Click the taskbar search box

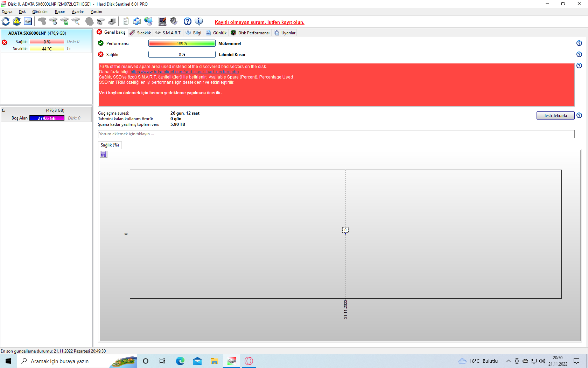tap(77, 361)
